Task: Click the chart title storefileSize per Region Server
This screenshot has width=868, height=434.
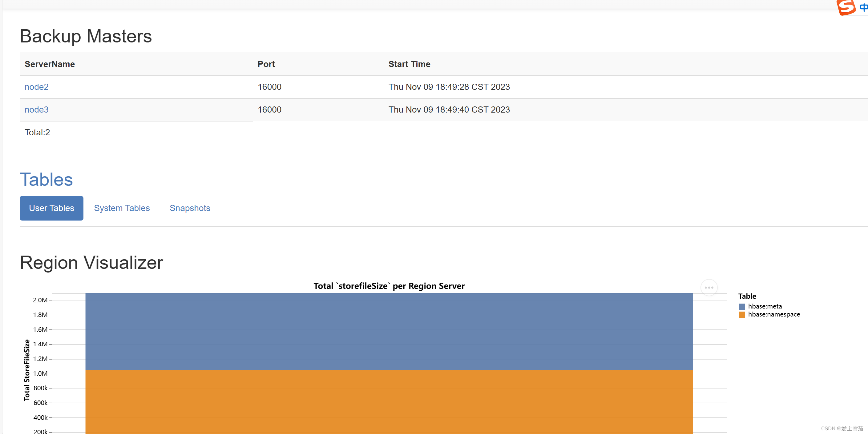Action: (389, 286)
